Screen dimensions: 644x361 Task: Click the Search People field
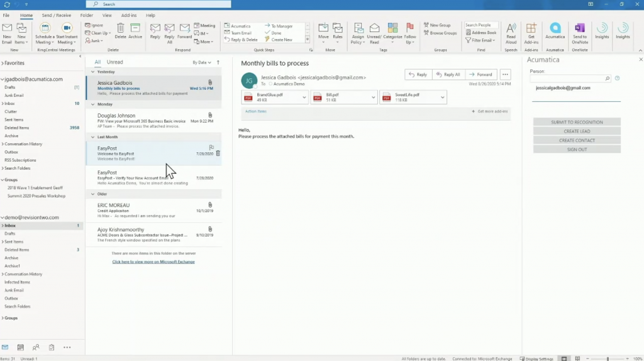pyautogui.click(x=481, y=25)
